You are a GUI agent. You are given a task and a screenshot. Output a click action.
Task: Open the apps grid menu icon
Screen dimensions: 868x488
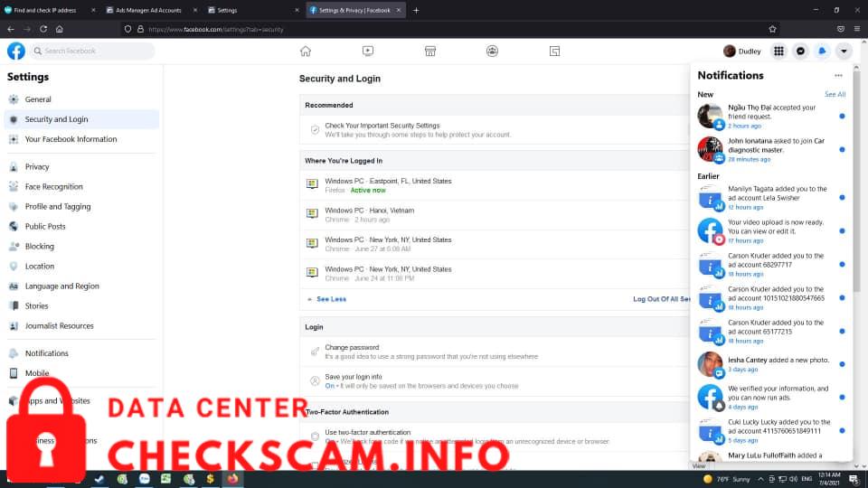[778, 51]
